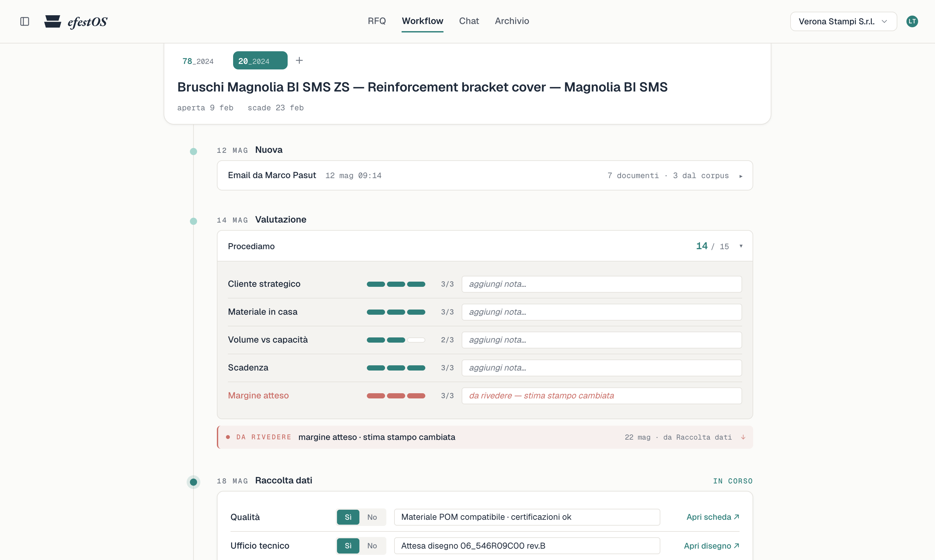Image resolution: width=935 pixels, height=560 pixels.
Task: Click the 14 / 15 score total
Action: 712,246
